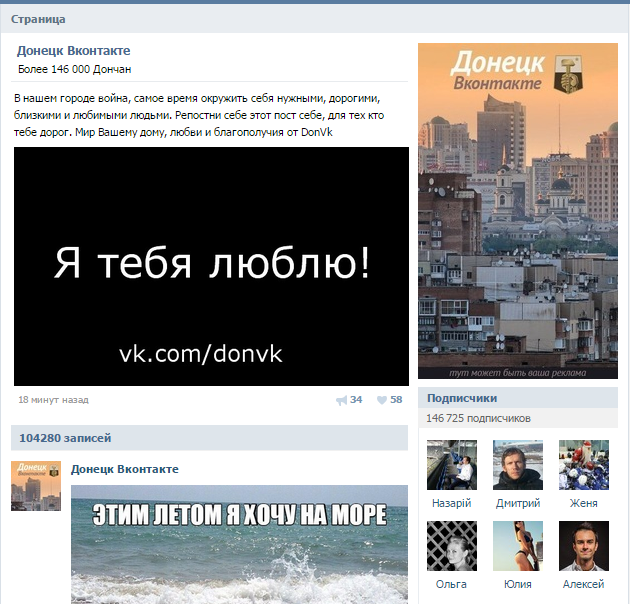Open the sea image 'Этим летом я хочу на море'
This screenshot has width=630, height=604.
coord(239,545)
